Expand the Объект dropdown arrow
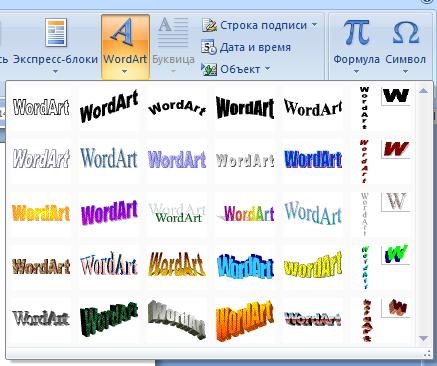The height and width of the screenshot is (366, 437). click(x=267, y=69)
